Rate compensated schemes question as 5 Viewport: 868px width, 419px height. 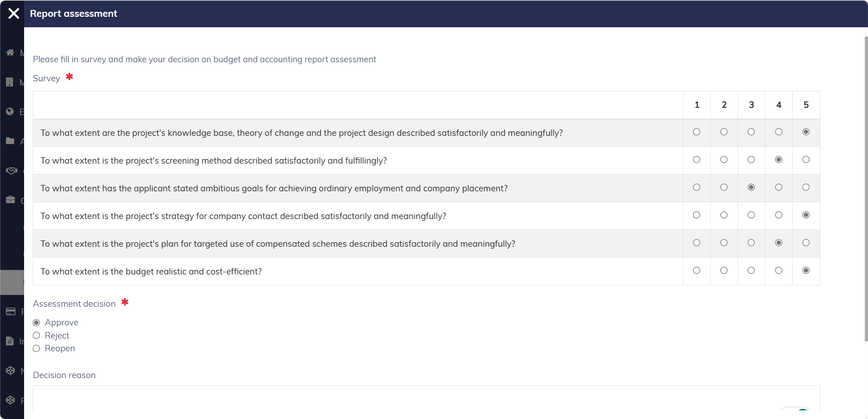(806, 243)
